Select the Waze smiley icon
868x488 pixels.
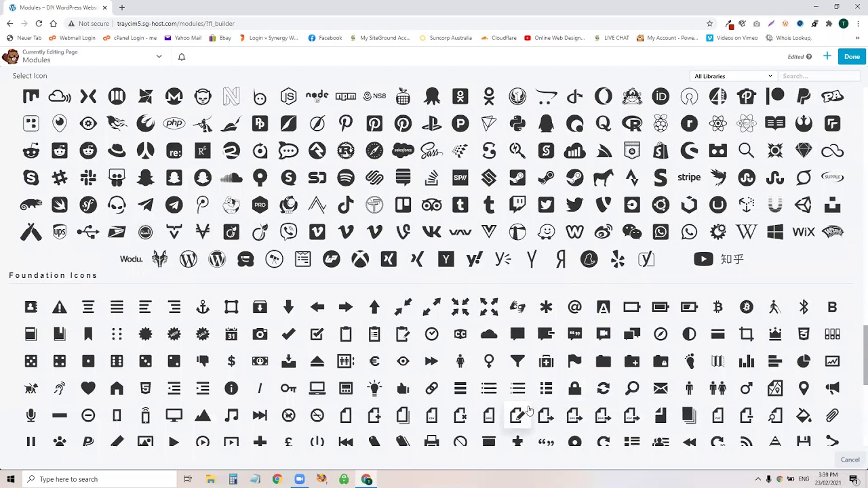546,232
